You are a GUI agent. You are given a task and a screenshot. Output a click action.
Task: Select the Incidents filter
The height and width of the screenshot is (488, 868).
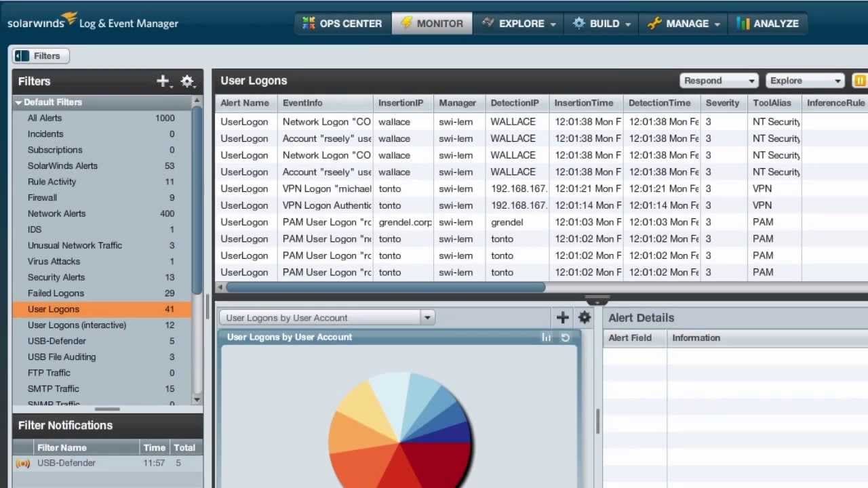pyautogui.click(x=102, y=134)
